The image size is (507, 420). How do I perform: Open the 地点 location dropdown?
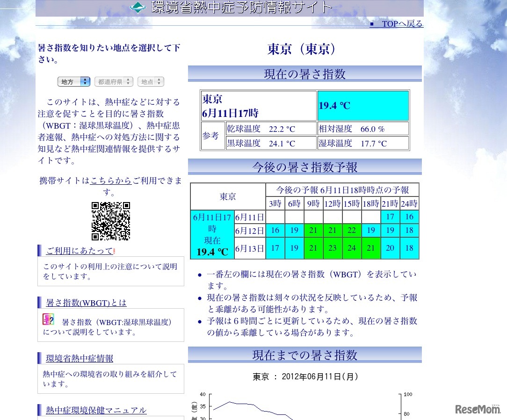[x=150, y=81]
